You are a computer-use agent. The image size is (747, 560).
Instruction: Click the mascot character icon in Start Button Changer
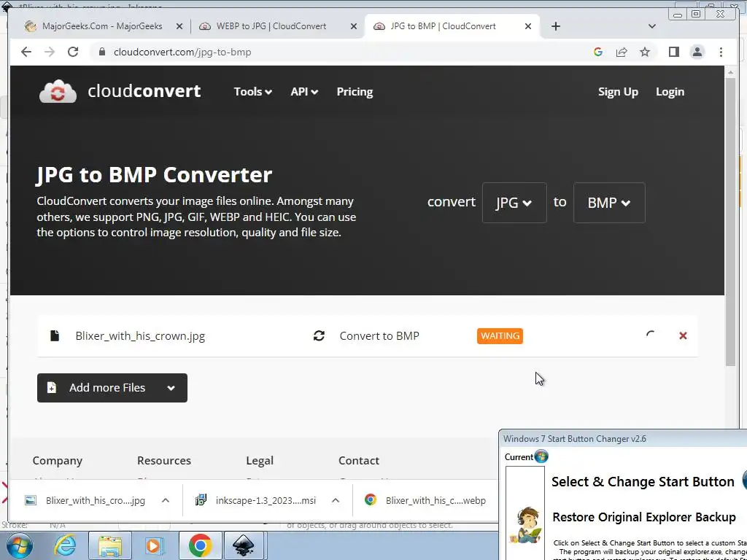point(525,525)
